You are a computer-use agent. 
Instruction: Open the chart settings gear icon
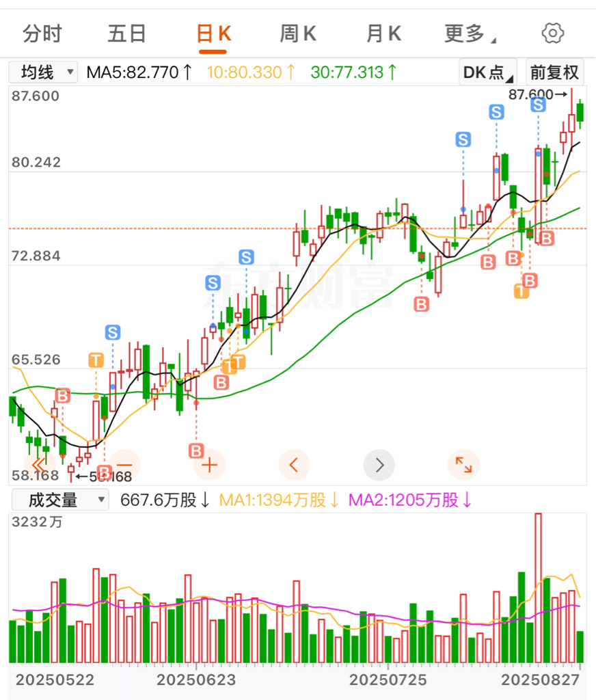click(x=553, y=33)
